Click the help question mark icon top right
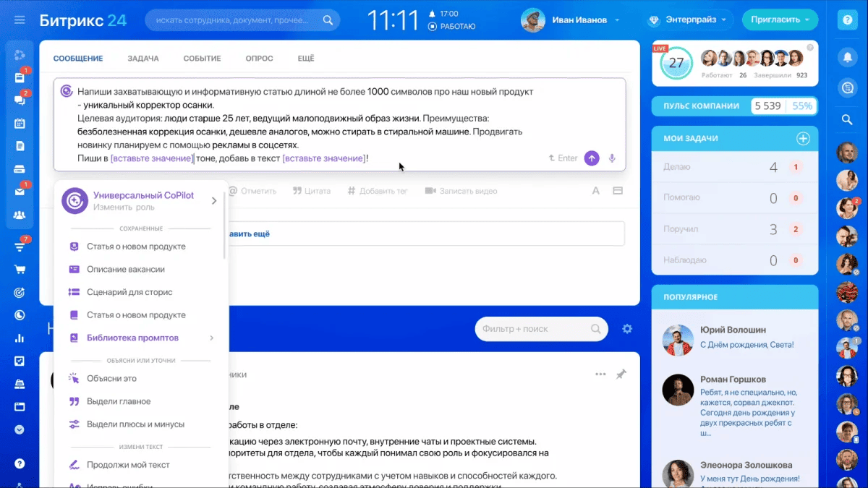This screenshot has width=868, height=488. (846, 20)
